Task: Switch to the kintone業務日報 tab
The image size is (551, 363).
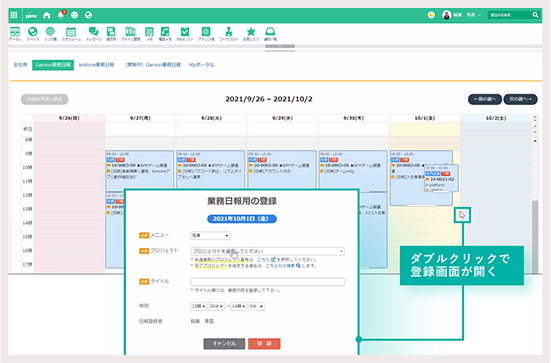Action: 96,65
